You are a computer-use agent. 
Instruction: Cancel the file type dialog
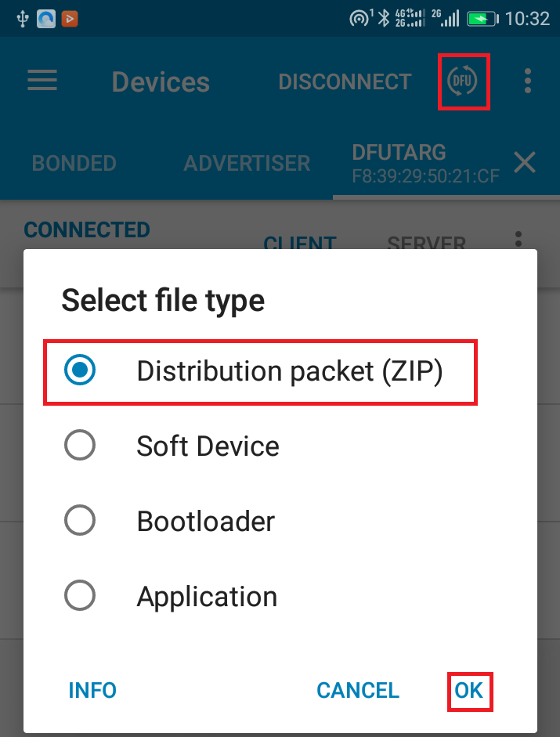click(358, 690)
